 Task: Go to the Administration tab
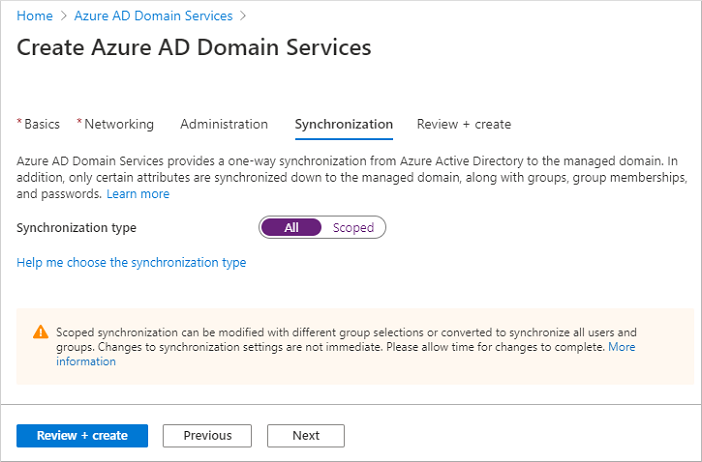point(224,124)
